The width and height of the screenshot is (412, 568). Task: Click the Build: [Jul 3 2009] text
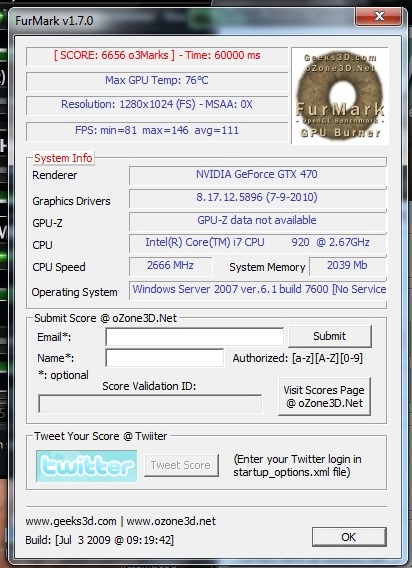(x=100, y=540)
